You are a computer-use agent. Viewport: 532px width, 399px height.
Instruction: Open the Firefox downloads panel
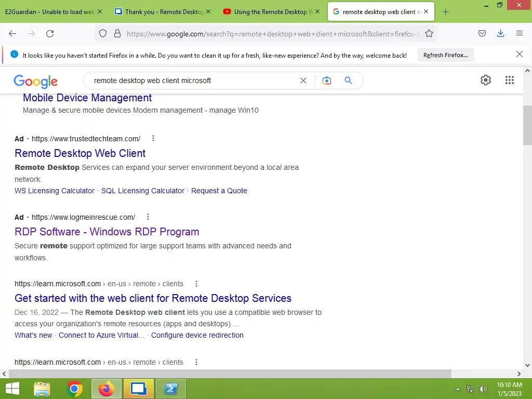[x=500, y=33]
